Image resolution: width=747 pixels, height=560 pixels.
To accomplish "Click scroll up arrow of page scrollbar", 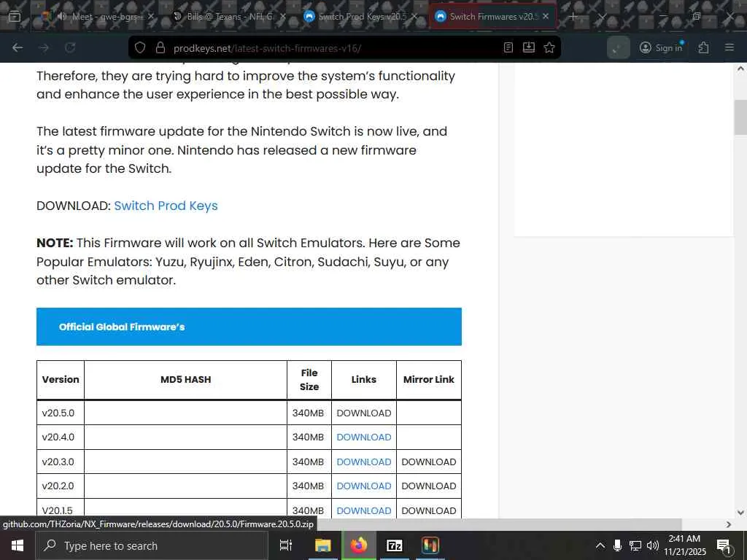I will [x=740, y=69].
